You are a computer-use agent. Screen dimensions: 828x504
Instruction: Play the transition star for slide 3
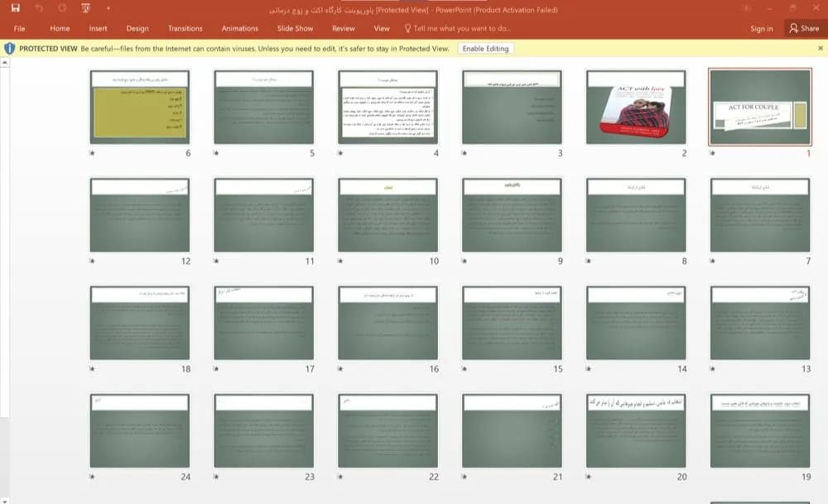point(465,153)
